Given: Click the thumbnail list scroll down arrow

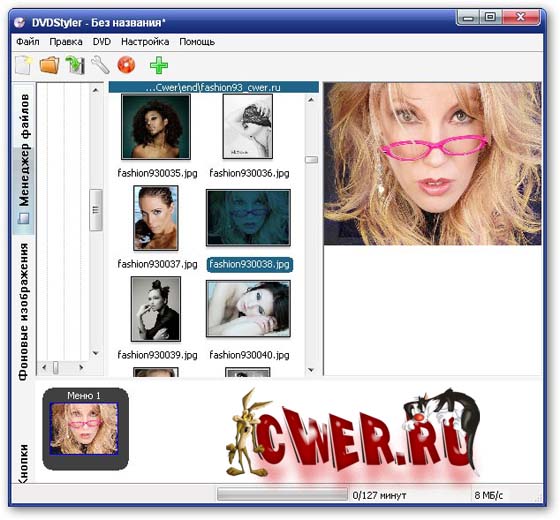Looking at the screenshot, I should (x=311, y=370).
